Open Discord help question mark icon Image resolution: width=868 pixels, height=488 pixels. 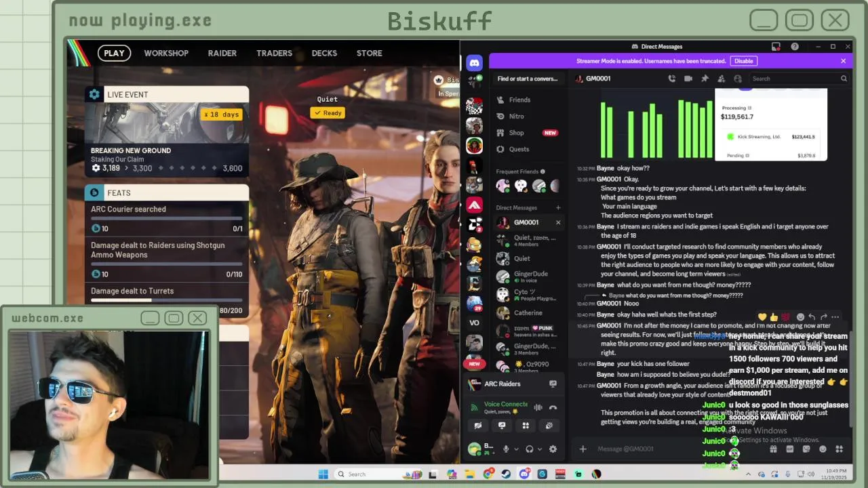795,47
